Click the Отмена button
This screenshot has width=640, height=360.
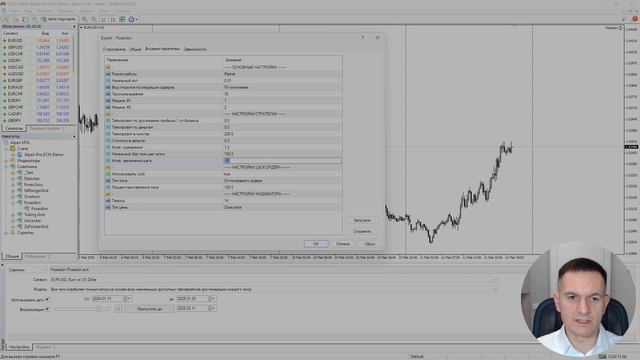[342, 244]
